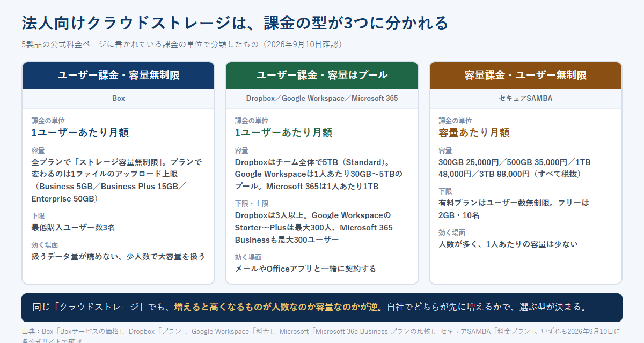Click the 300GB 25,000円 pricing paragraph
The image size is (644, 343).
(515, 168)
